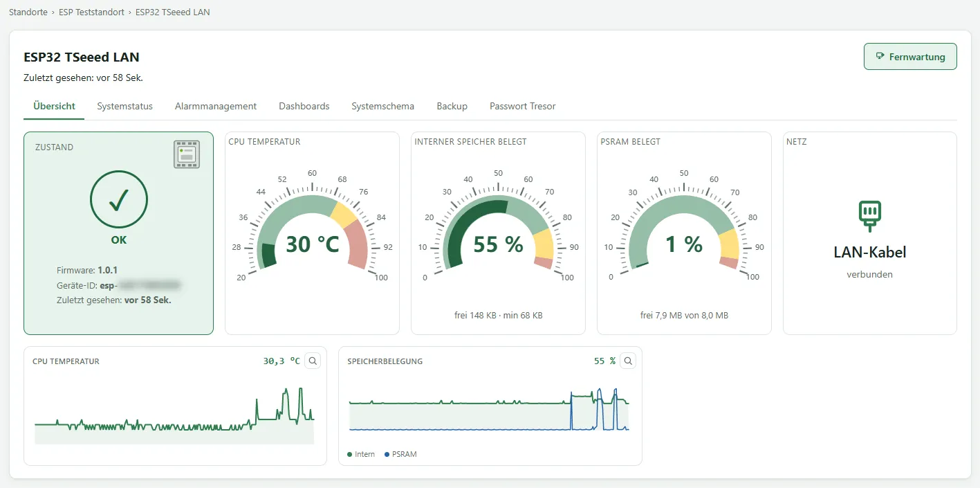Screen dimensions: 980x488
Task: Click the INTERNER SPEICHER BELEGT title
Action: (x=470, y=142)
